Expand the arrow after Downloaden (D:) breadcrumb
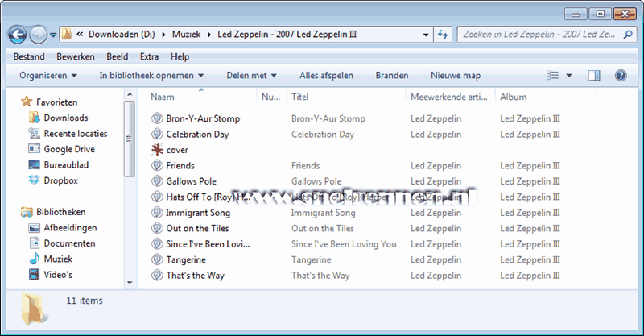The height and width of the screenshot is (336, 644). [x=163, y=35]
